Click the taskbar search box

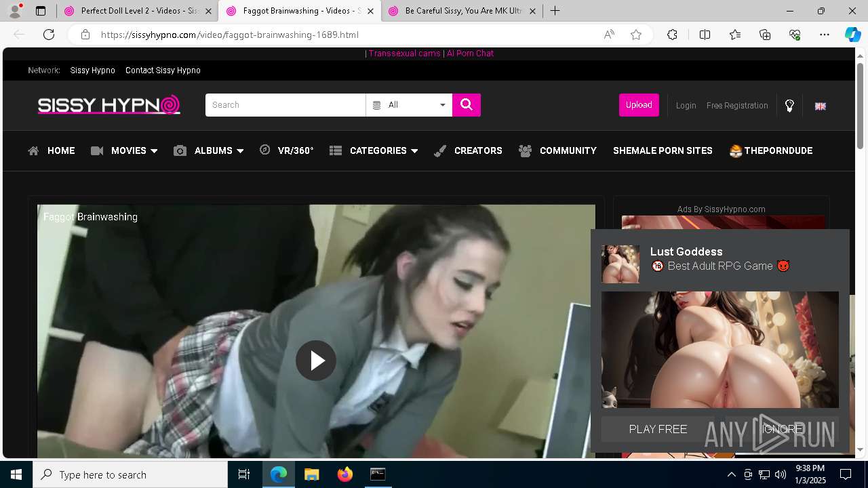(130, 474)
